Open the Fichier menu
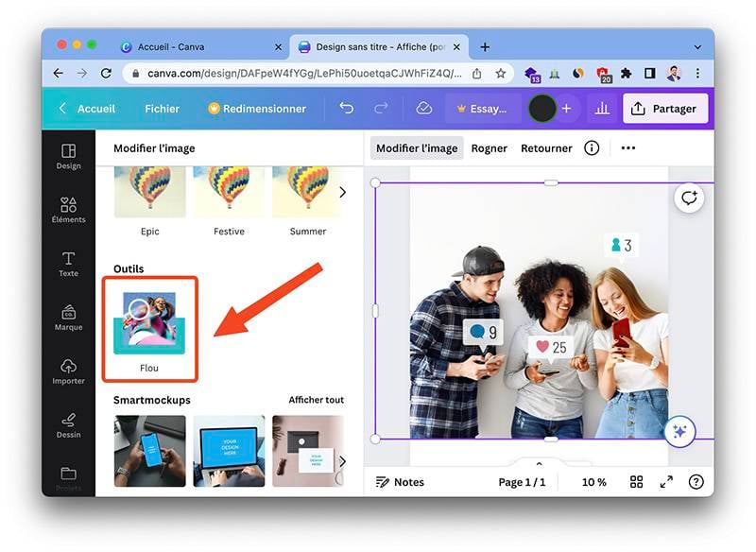756x552 pixels. [162, 109]
